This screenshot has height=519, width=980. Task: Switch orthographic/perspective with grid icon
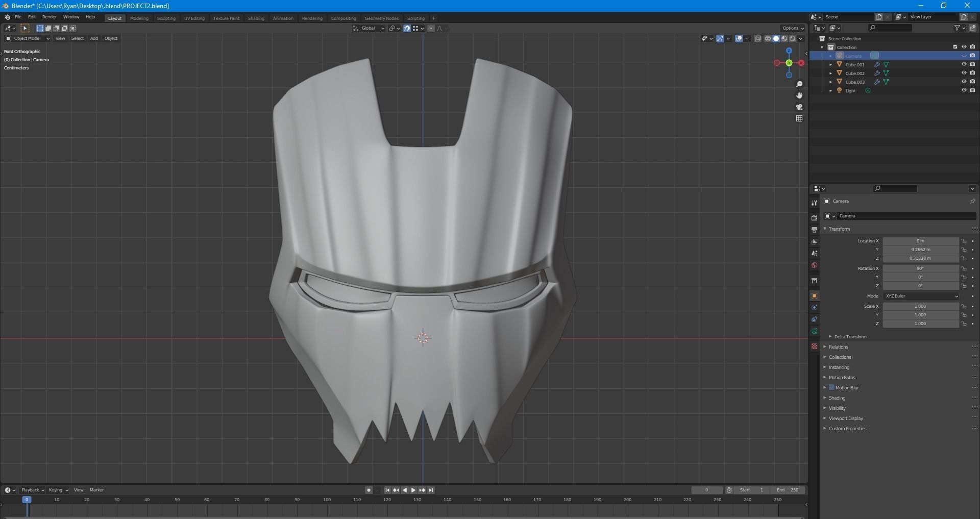(x=799, y=118)
